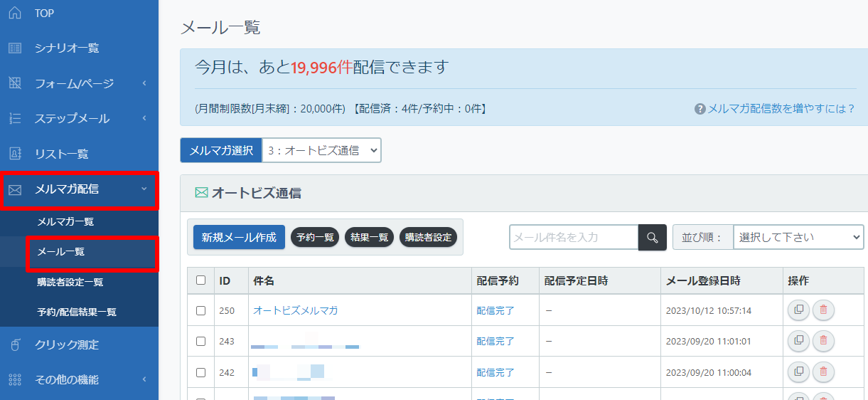
Task: Open シナリオ一覧 in the sidebar
Action: pyautogui.click(x=67, y=48)
